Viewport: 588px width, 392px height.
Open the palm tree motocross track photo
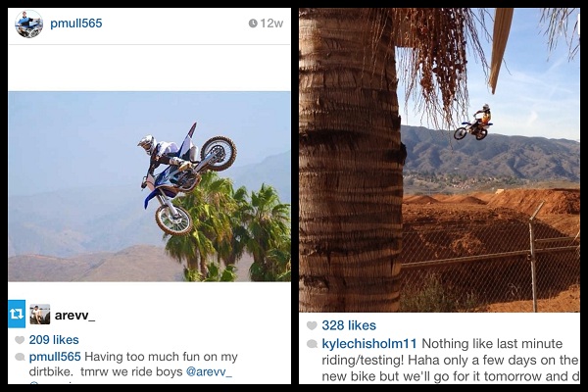pyautogui.click(x=439, y=162)
